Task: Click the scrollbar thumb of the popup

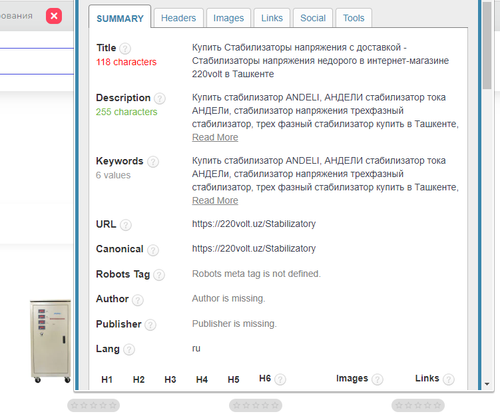Action: [487, 45]
